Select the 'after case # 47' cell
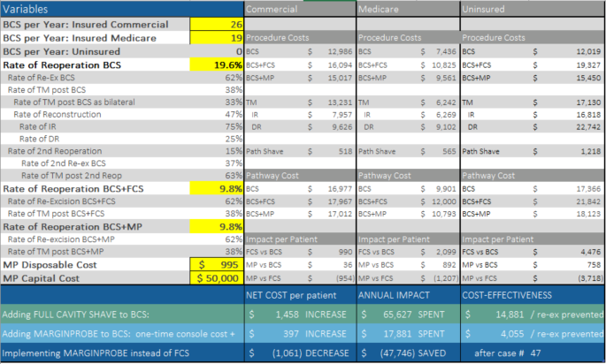The width and height of the screenshot is (606, 364). [x=533, y=353]
